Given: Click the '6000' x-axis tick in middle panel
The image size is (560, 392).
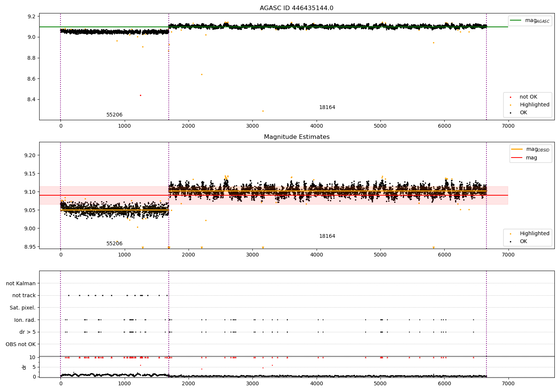Looking at the screenshot, I should point(444,255).
